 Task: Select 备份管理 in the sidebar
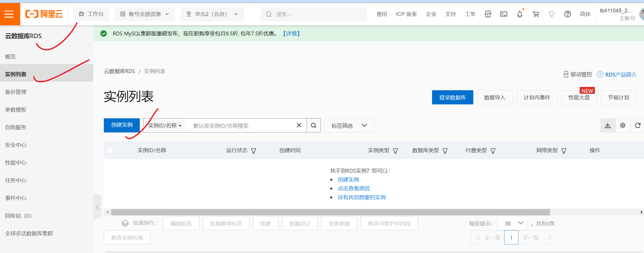[x=16, y=92]
